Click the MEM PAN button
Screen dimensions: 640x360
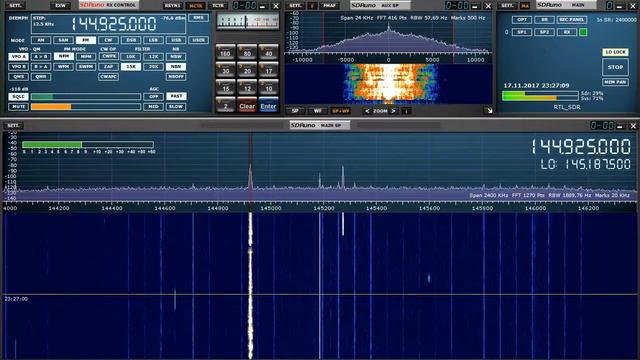(615, 82)
